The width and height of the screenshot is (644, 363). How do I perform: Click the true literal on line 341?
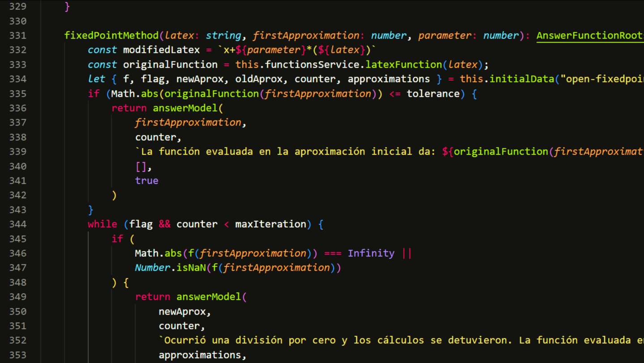147,181
